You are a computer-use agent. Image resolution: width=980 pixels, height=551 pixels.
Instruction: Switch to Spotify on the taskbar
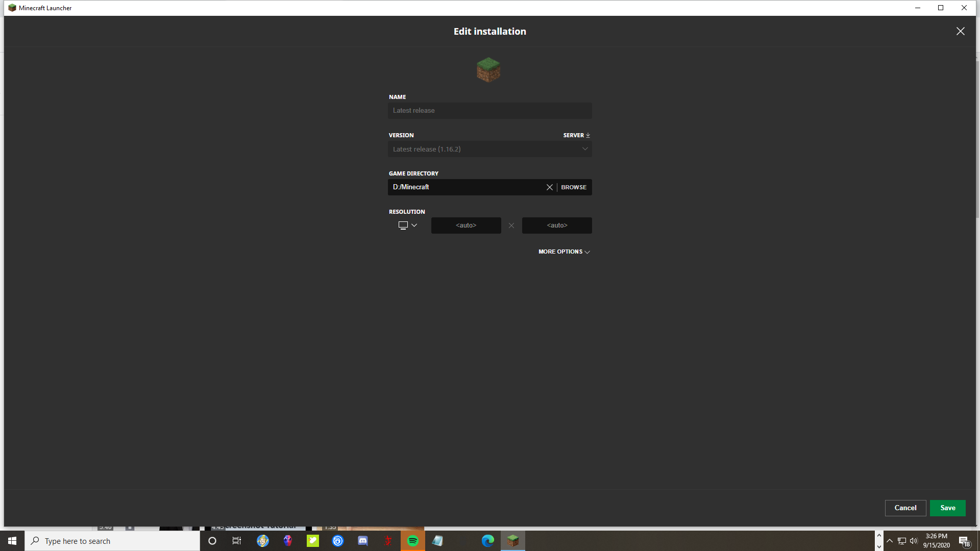click(x=413, y=541)
